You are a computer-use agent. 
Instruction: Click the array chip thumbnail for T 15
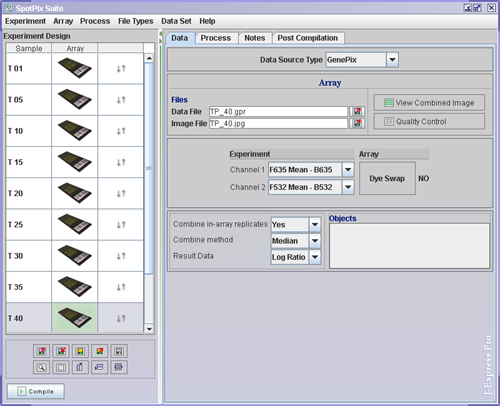(x=75, y=162)
